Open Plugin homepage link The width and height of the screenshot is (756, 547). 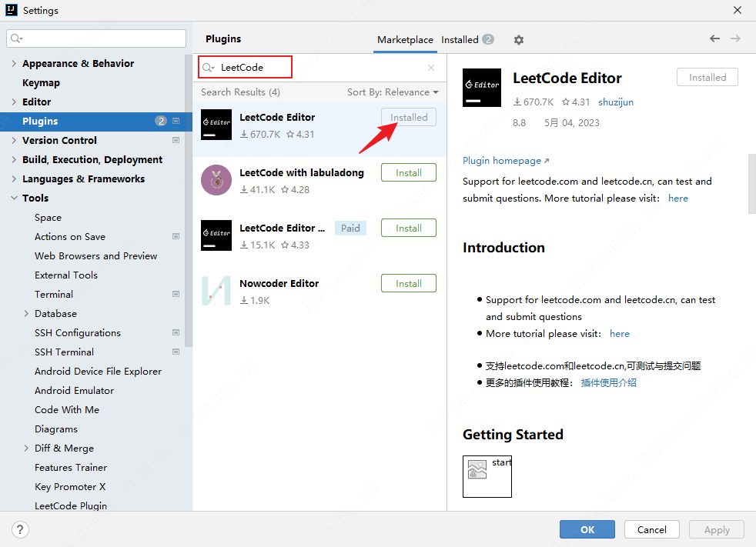pyautogui.click(x=506, y=161)
